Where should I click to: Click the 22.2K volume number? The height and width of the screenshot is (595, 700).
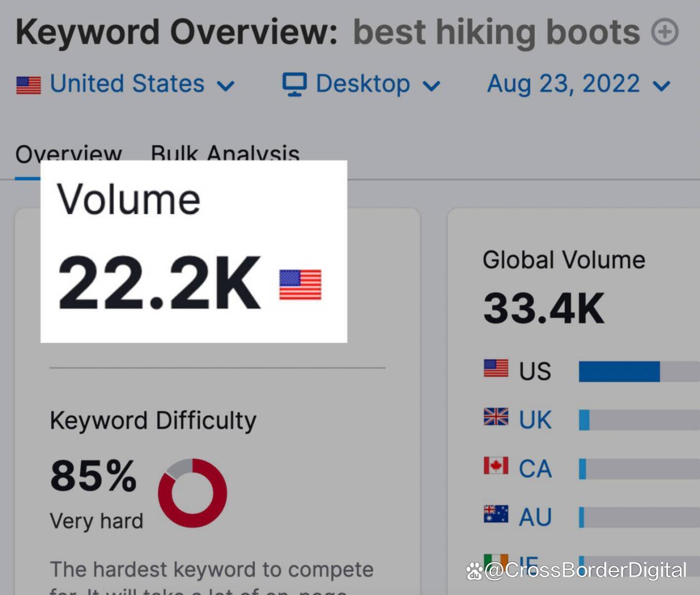coord(159,283)
